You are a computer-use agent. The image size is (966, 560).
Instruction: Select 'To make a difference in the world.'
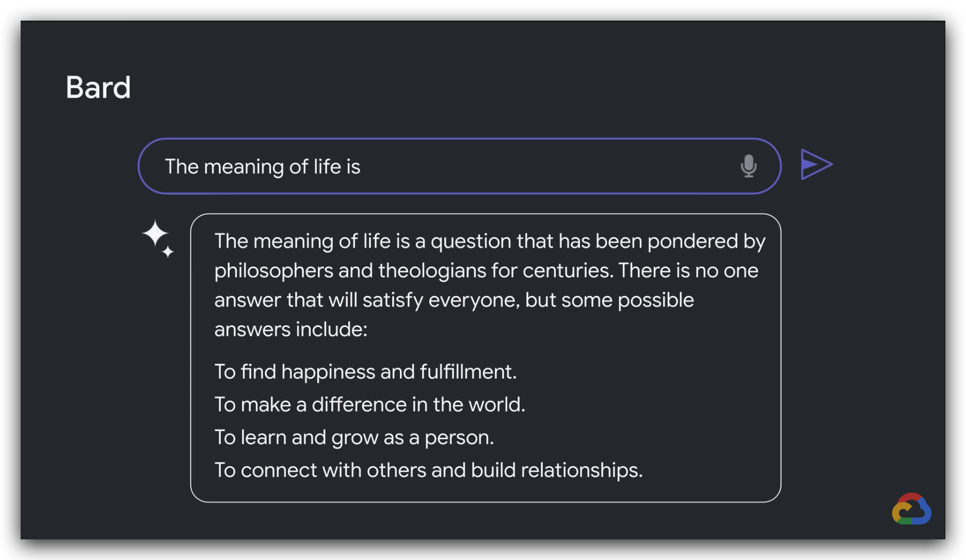point(369,405)
